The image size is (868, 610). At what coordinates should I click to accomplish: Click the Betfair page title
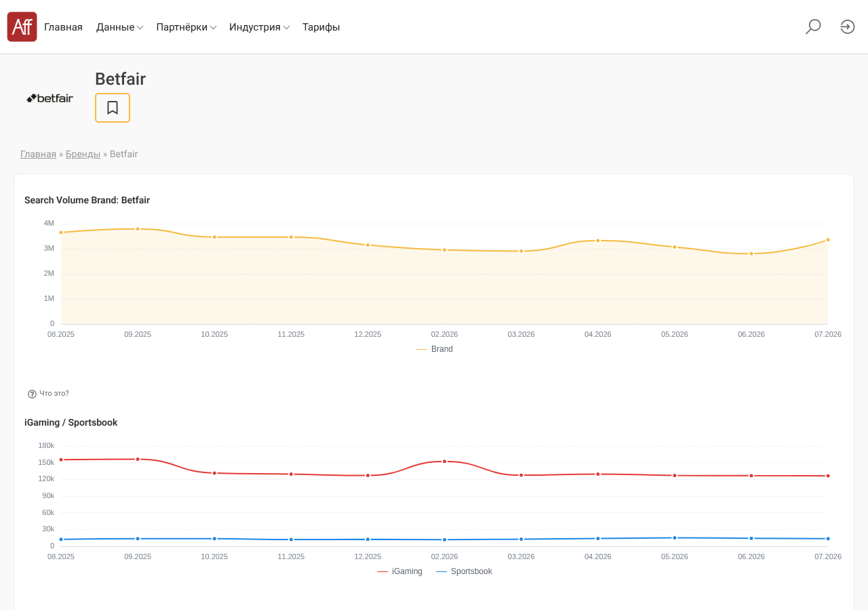pos(120,79)
